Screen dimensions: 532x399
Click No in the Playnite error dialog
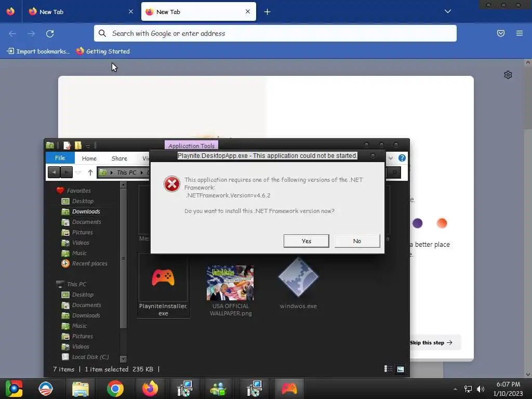point(357,241)
